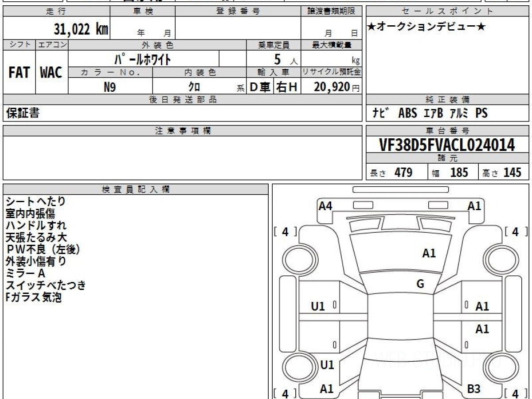
Task: Click the ★オークションデビュー★ sales note
Action: coord(426,27)
